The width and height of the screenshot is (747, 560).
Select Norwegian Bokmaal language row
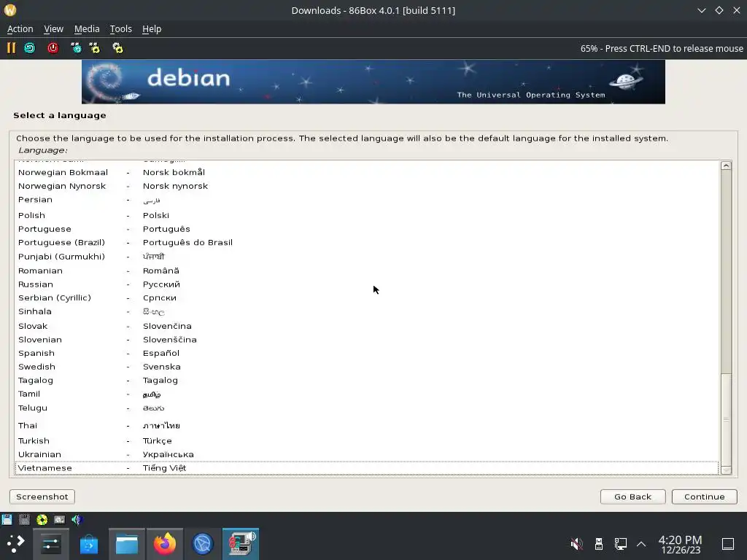coord(366,172)
